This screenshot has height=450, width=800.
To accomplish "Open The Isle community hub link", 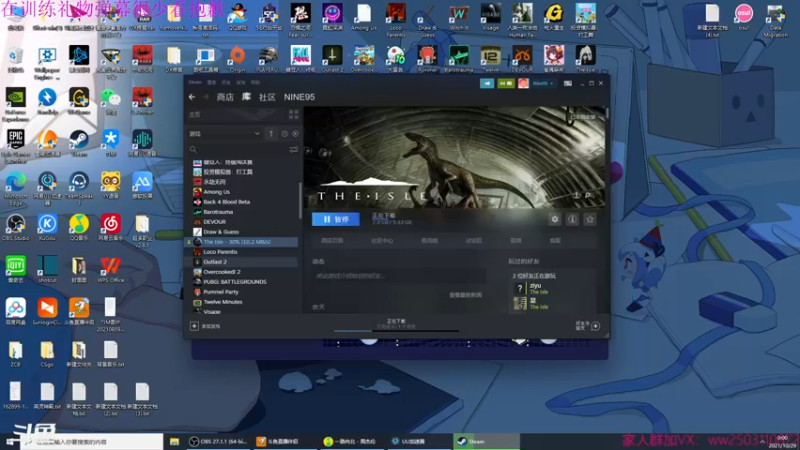I will click(382, 240).
